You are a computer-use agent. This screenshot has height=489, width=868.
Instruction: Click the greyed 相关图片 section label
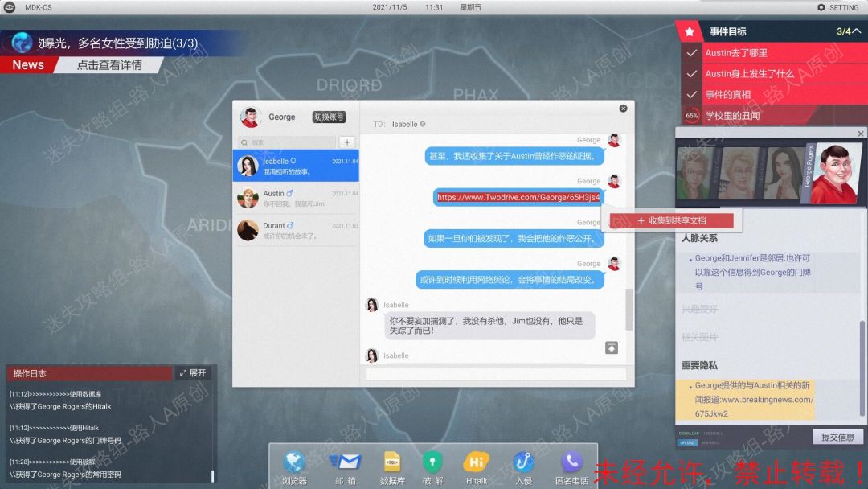[699, 337]
